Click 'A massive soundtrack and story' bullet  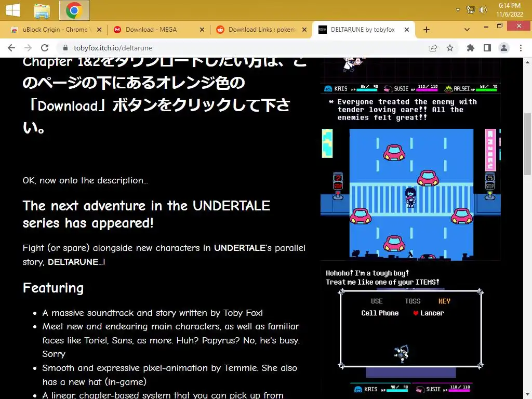[x=153, y=313]
